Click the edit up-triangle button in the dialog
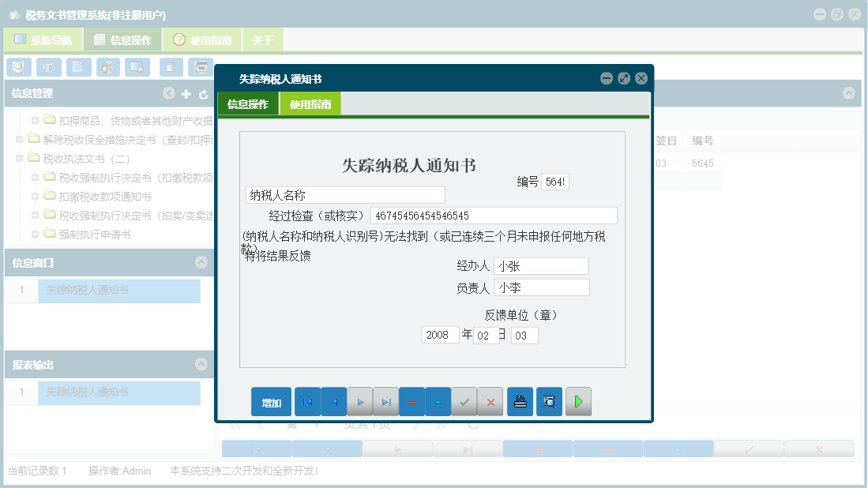The image size is (868, 488). coord(438,402)
